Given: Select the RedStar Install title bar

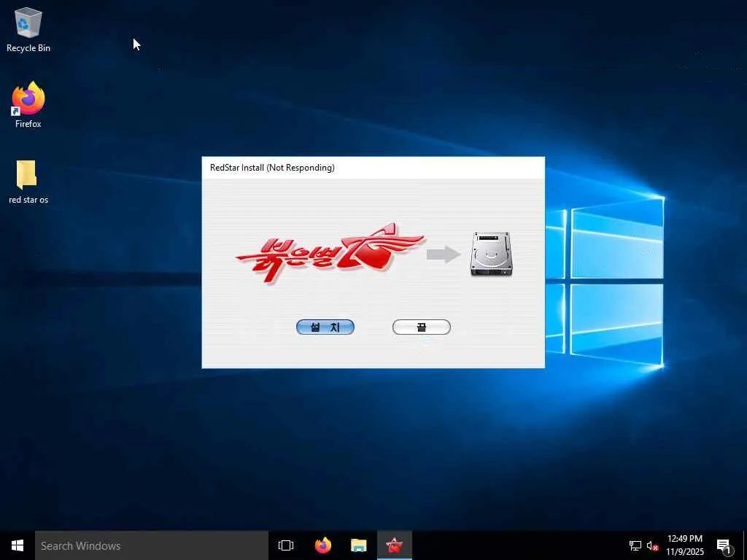Looking at the screenshot, I should pyautogui.click(x=373, y=168).
